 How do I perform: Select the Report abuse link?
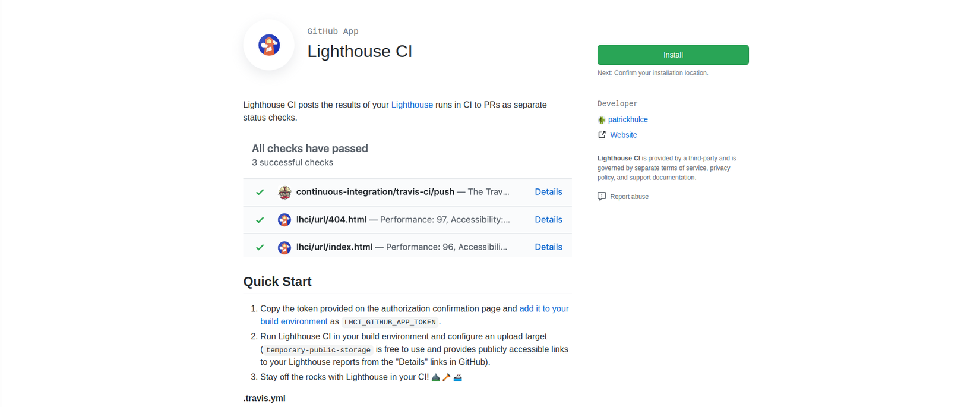coord(629,197)
